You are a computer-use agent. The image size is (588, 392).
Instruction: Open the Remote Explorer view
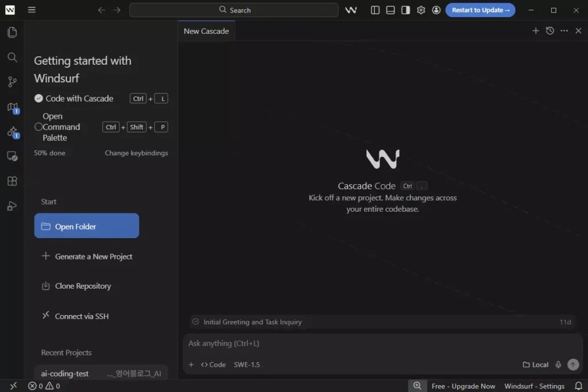coord(12,156)
